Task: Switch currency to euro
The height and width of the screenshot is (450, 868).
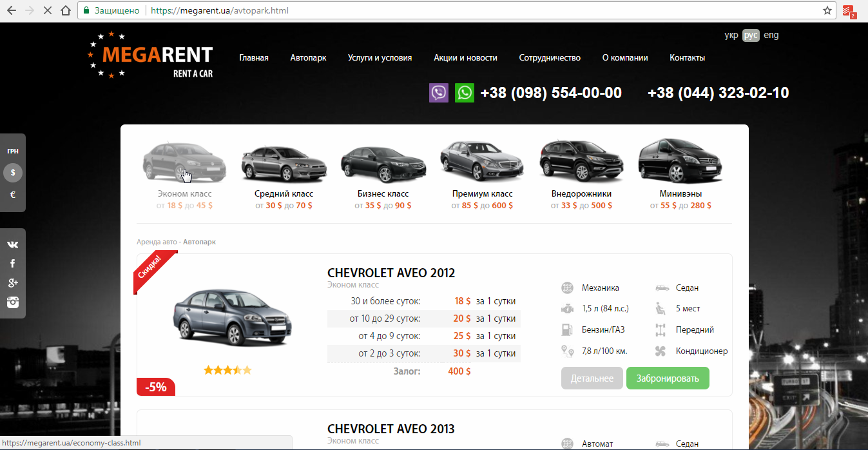Action: point(13,195)
